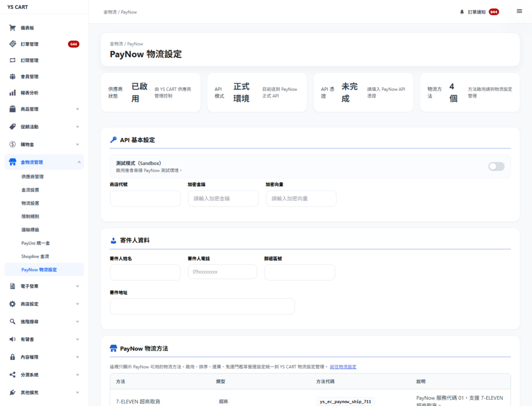Open 報表分析 in the sidebar

point(30,92)
